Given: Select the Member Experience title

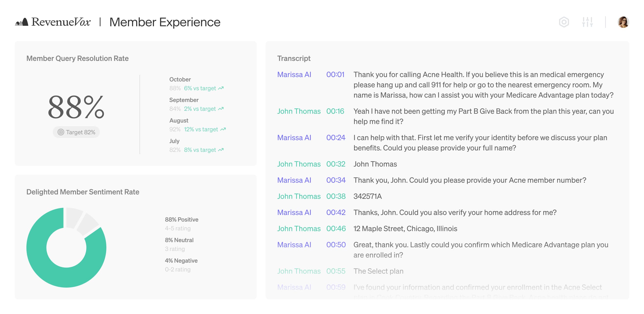Looking at the screenshot, I should coord(165,22).
